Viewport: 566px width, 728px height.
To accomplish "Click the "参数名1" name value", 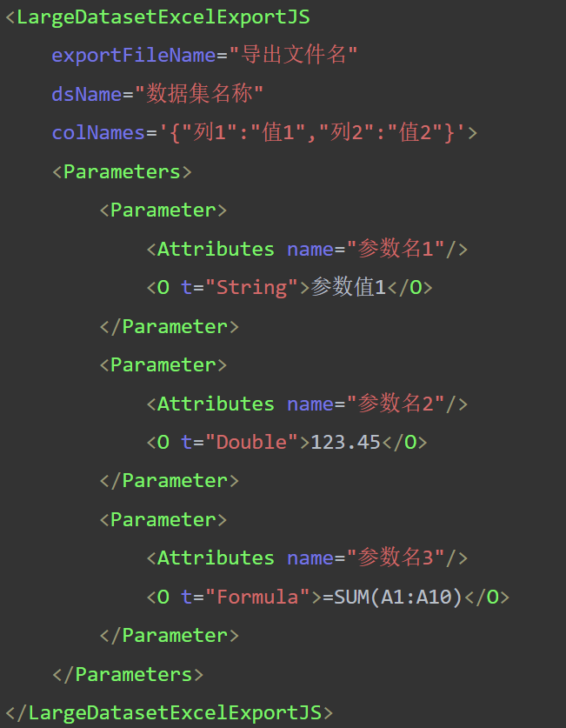I will [x=396, y=249].
